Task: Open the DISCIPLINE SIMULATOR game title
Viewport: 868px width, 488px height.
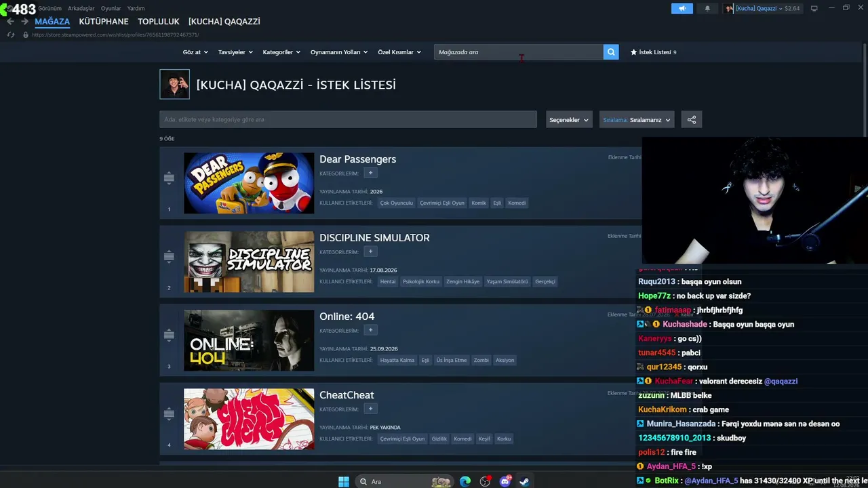Action: (x=374, y=238)
